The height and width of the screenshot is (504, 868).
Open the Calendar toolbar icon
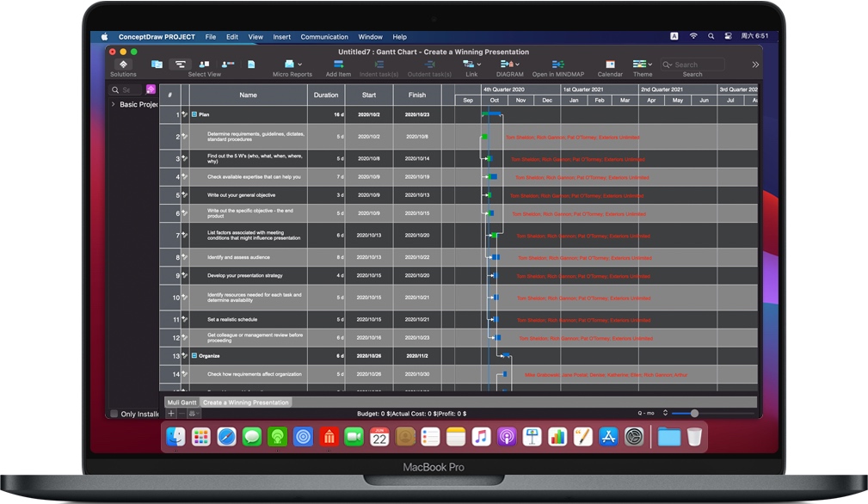610,65
